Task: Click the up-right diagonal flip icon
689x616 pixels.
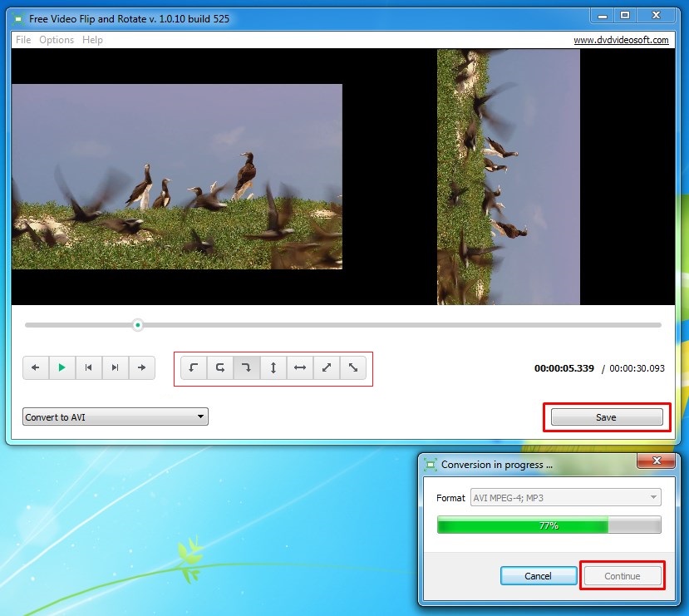Action: 327,367
